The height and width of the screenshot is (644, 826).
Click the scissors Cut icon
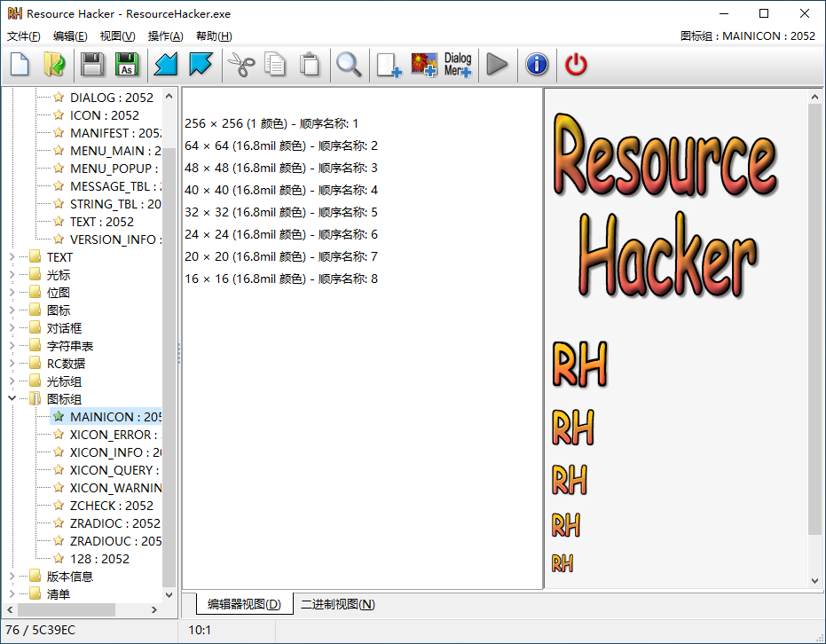241,65
